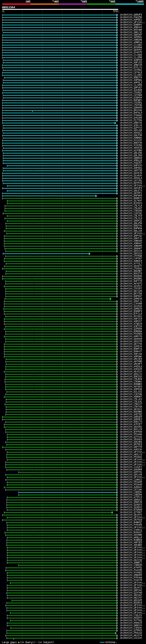The width and height of the screenshot is (146, 644).
Task: Select the UniRef100_B5B3T4 label
Action: (131, 78)
